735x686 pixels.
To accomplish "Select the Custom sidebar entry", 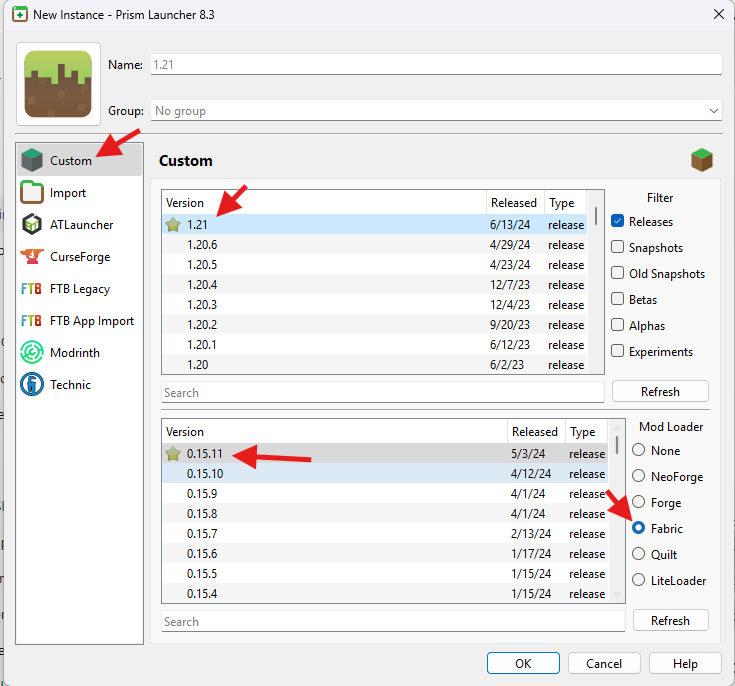I will (x=79, y=160).
